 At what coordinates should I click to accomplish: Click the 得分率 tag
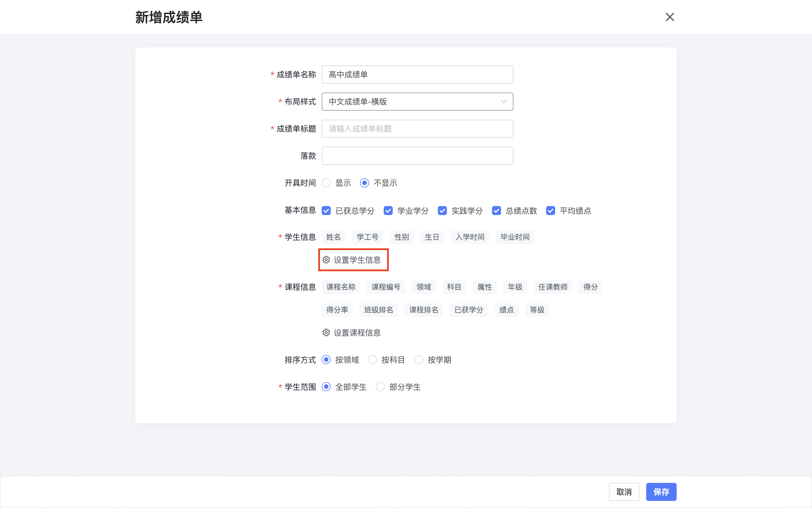click(337, 310)
